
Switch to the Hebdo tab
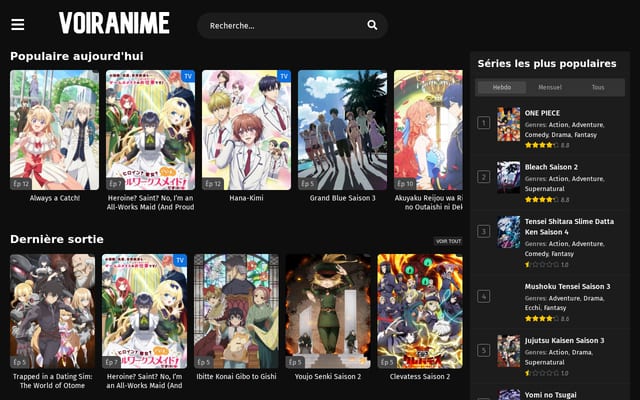tap(502, 87)
